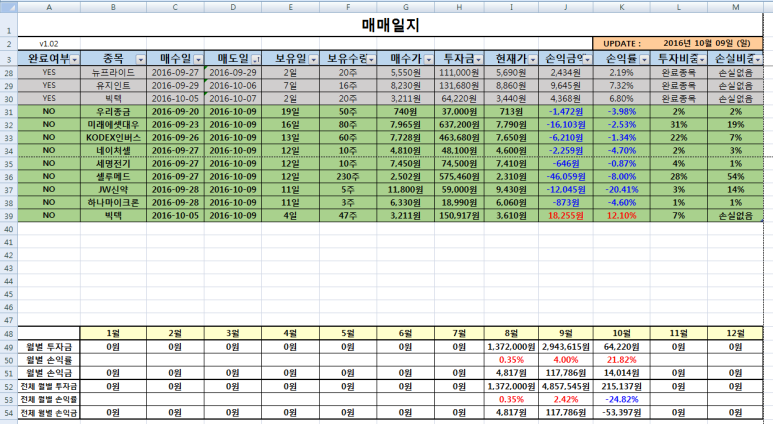The image size is (773, 424).
Task: Click the select-all corner triangle
Action: [x=9, y=6]
